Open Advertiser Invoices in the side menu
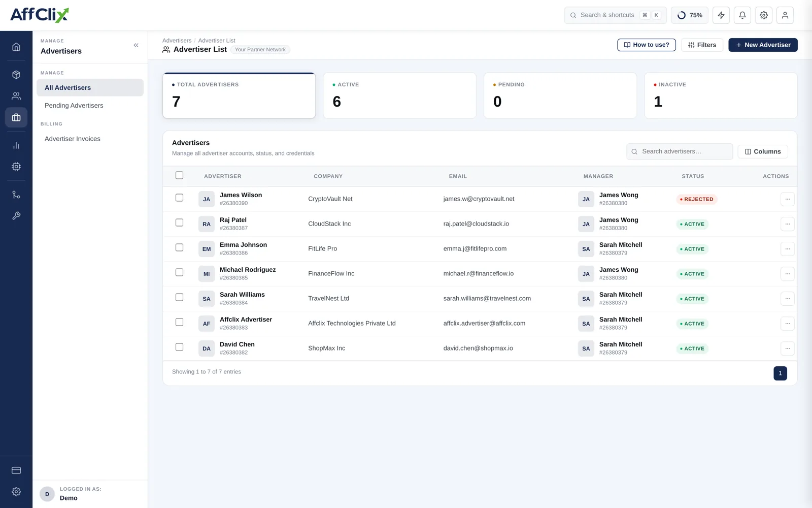The image size is (812, 508). point(90,139)
